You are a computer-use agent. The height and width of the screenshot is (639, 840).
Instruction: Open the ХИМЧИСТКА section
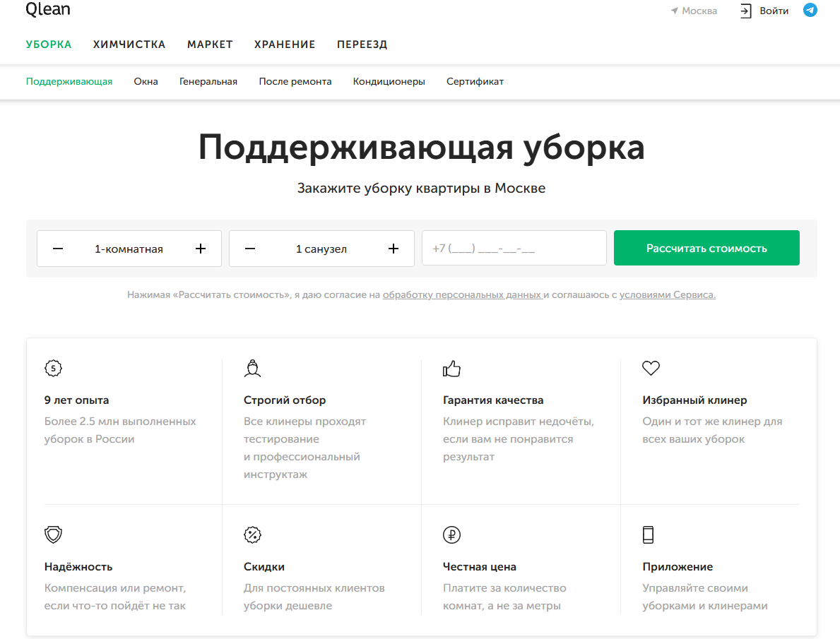pos(129,44)
